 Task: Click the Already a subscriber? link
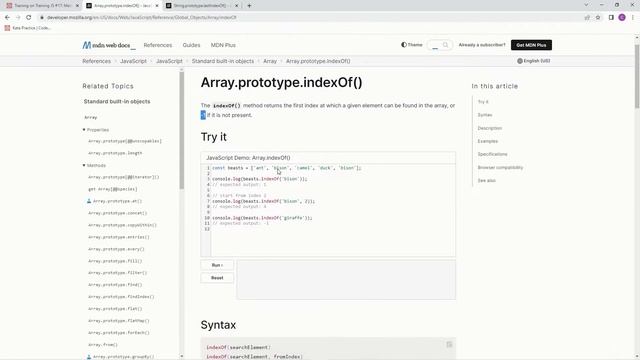482,45
